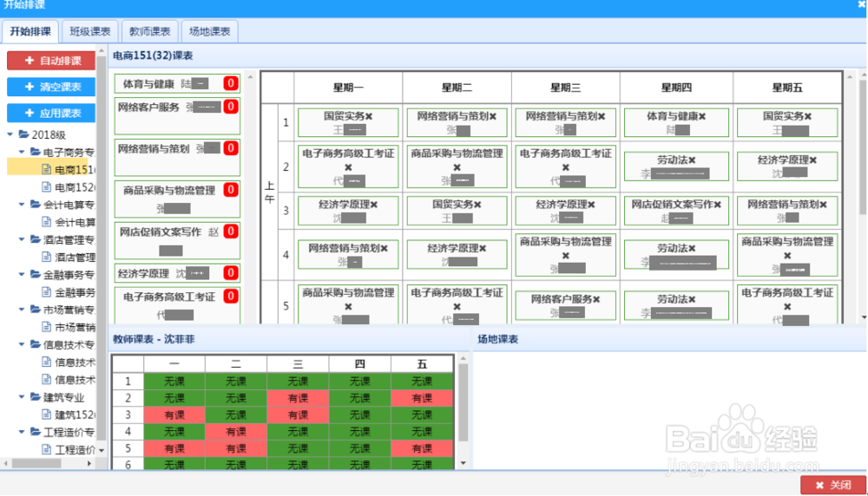Select 体育与健康 in the pending course list

coord(177,84)
